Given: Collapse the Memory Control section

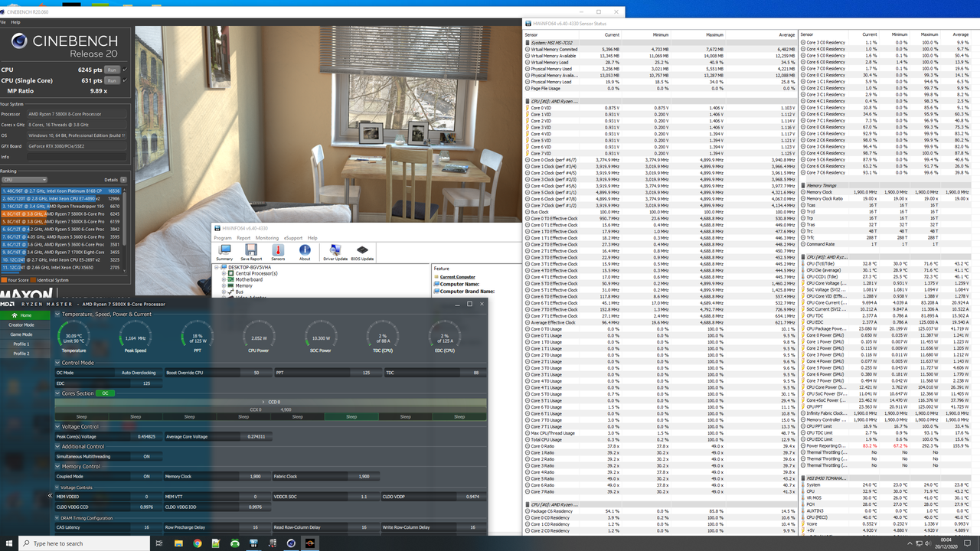Looking at the screenshot, I should point(58,466).
